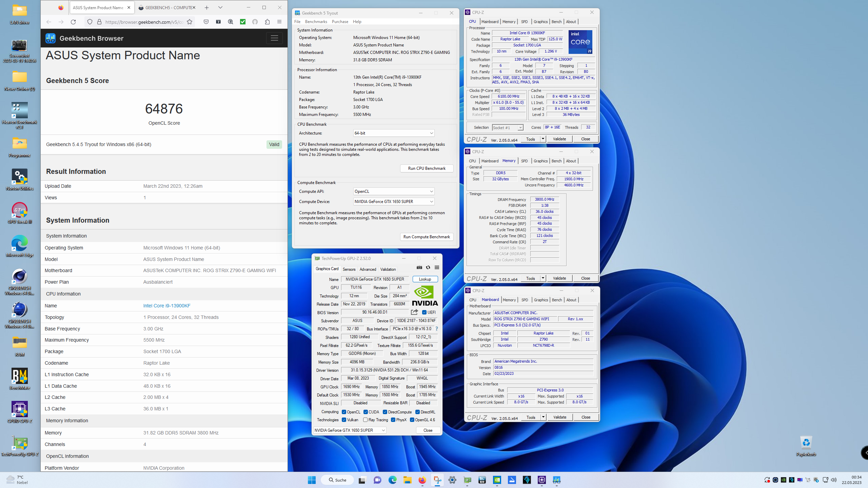
Task: Open the BenchMate desktop shortcut
Action: (x=19, y=379)
